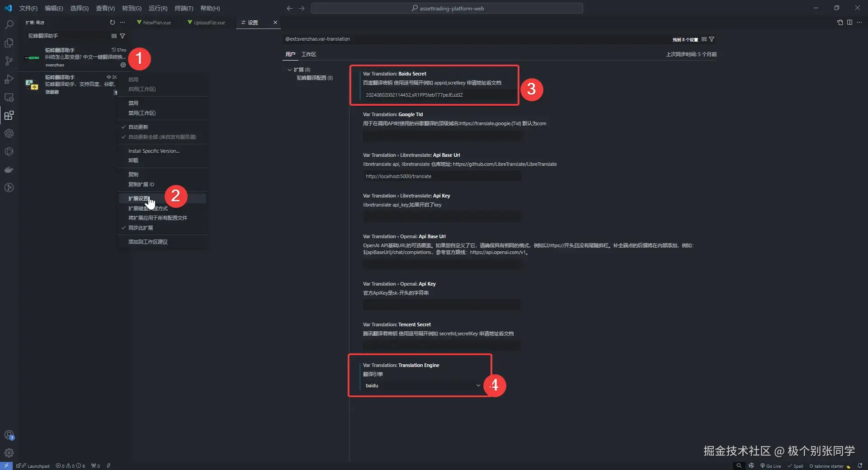Choose 禁用 in the context menu

pos(162,103)
